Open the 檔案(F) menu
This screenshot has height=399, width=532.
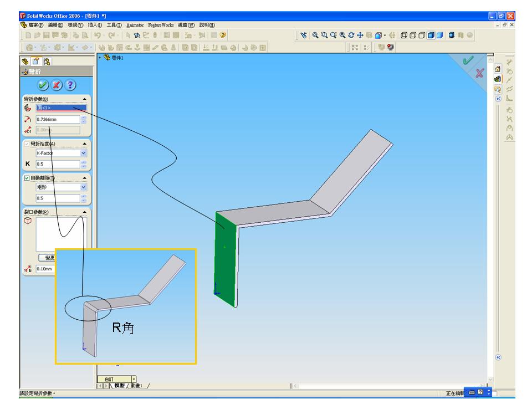pyautogui.click(x=35, y=25)
